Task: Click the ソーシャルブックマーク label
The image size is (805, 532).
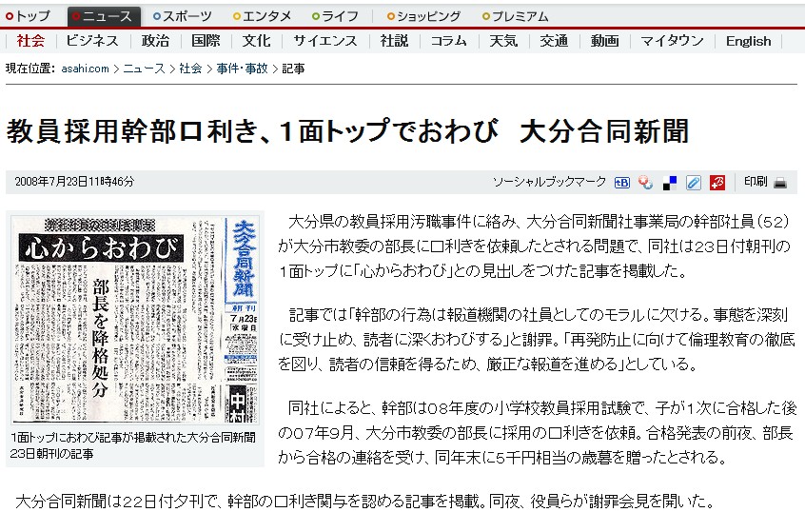Action: 549,181
